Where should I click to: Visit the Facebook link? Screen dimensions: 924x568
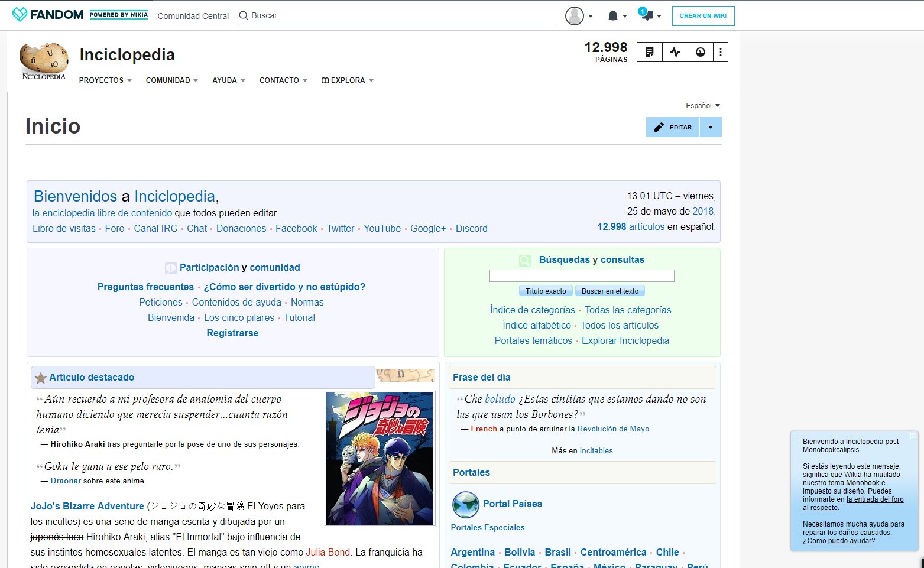click(296, 228)
